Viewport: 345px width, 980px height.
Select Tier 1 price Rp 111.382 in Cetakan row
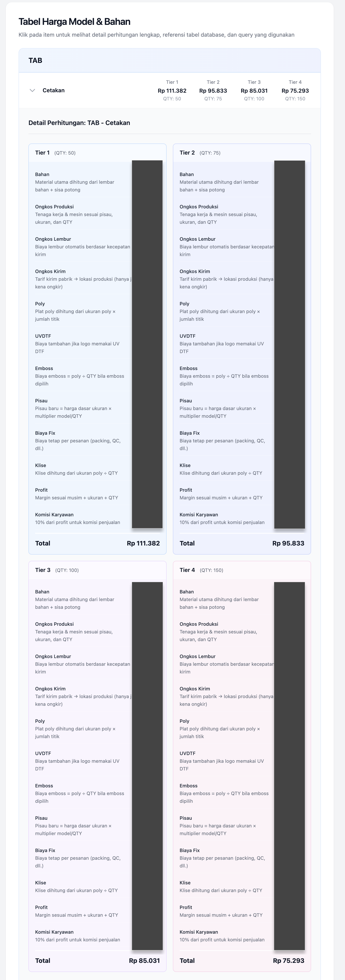pos(172,90)
